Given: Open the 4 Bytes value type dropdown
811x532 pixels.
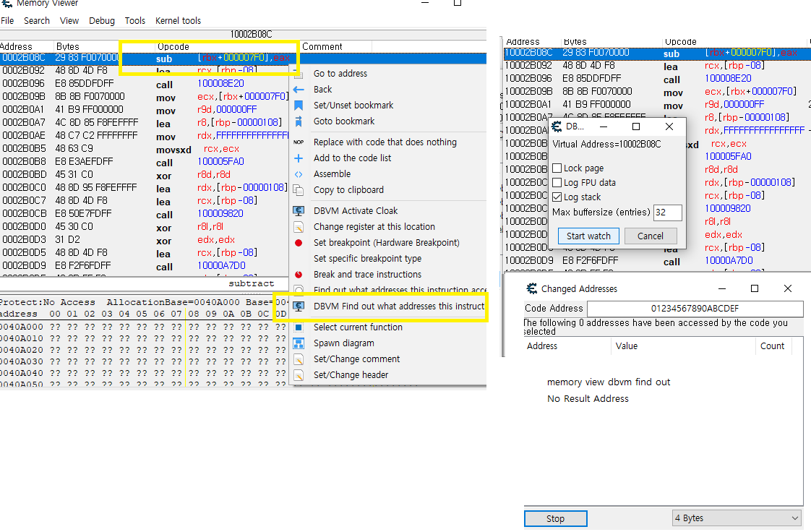Looking at the screenshot, I should (736, 518).
